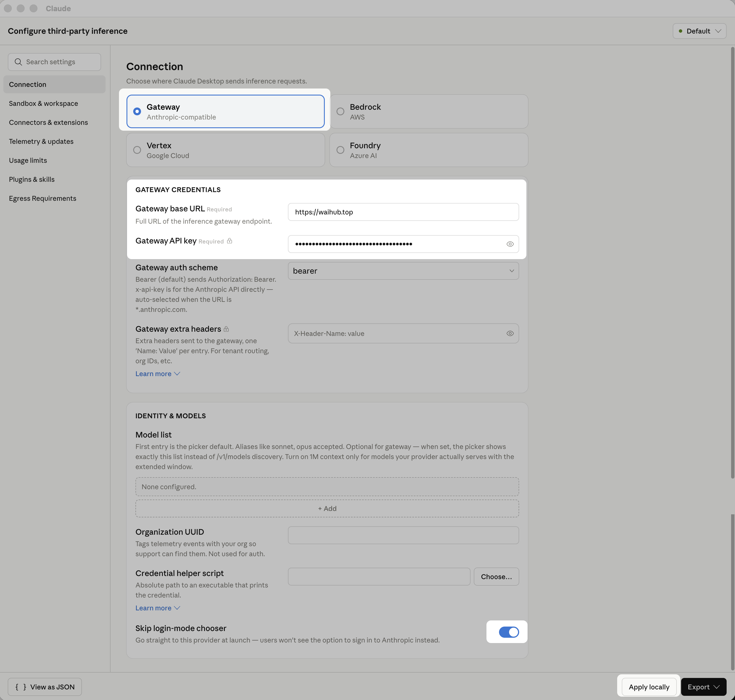
Task: Open the Connection settings section
Action: 54,85
